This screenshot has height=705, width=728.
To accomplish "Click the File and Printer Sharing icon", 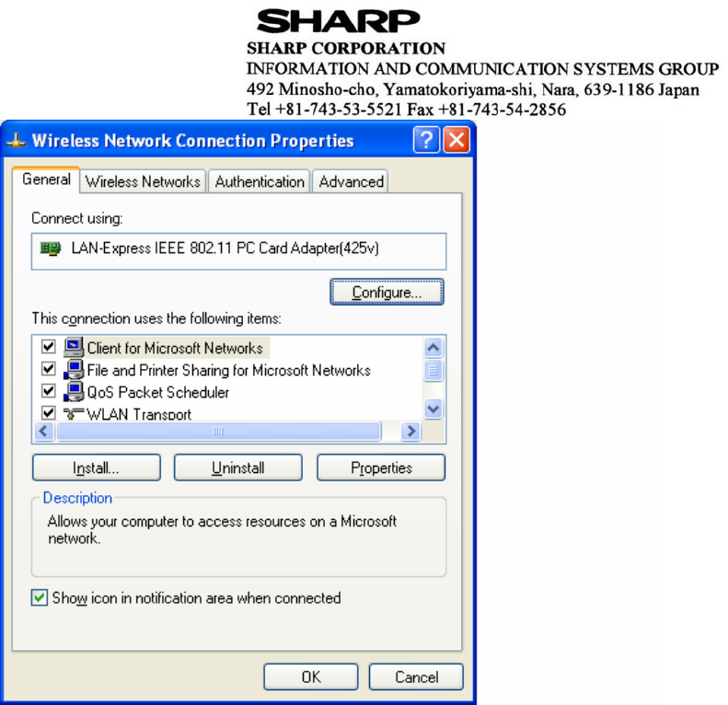I will tap(74, 370).
